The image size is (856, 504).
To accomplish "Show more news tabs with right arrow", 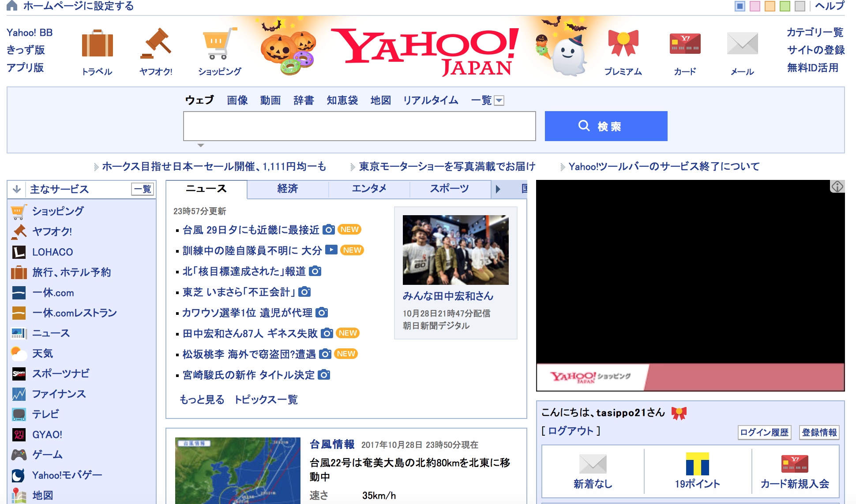I will coord(498,189).
